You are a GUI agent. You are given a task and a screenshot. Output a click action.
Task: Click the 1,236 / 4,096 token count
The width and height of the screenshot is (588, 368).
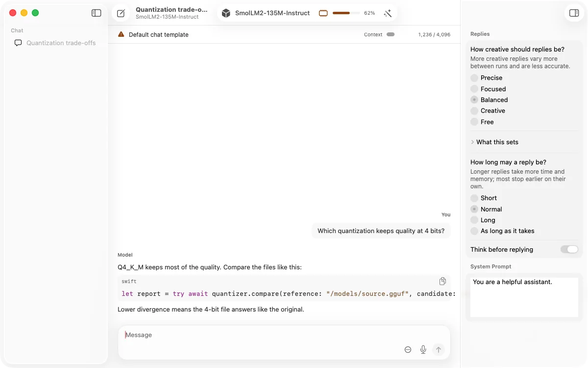tap(434, 35)
